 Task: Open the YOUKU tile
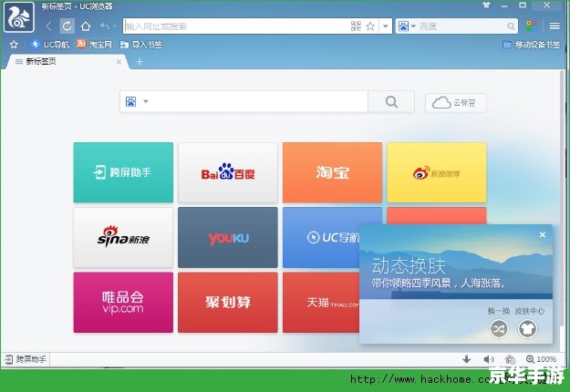click(x=228, y=237)
